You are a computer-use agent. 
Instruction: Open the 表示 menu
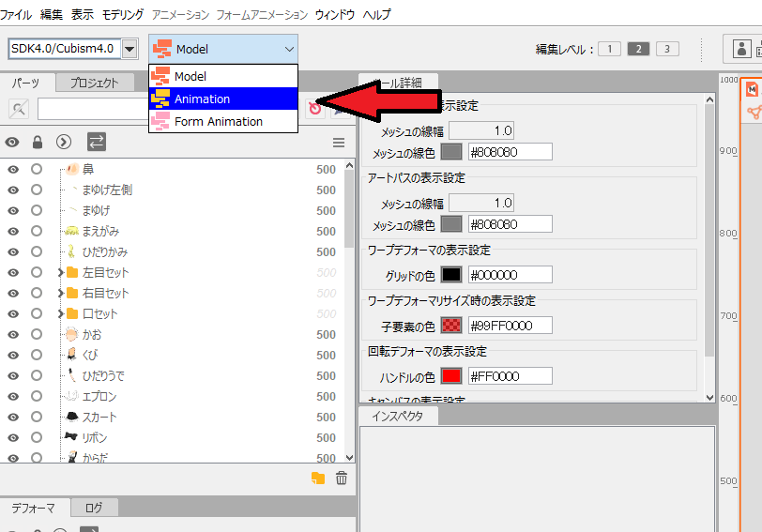pos(83,15)
